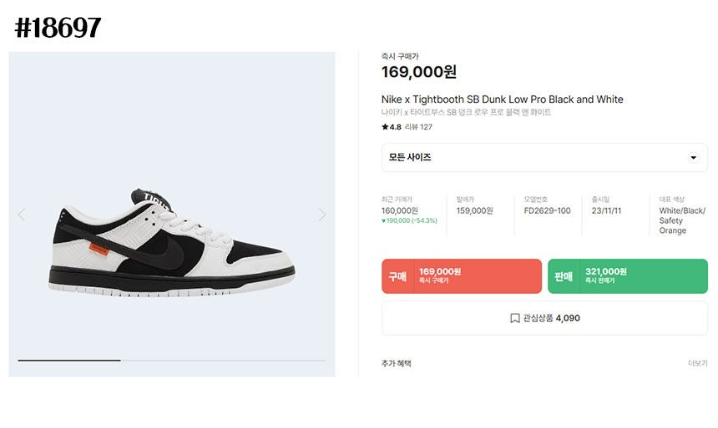The width and height of the screenshot is (718, 428).
Task: Select the 모든 사이즈 size selector box
Action: point(544,157)
